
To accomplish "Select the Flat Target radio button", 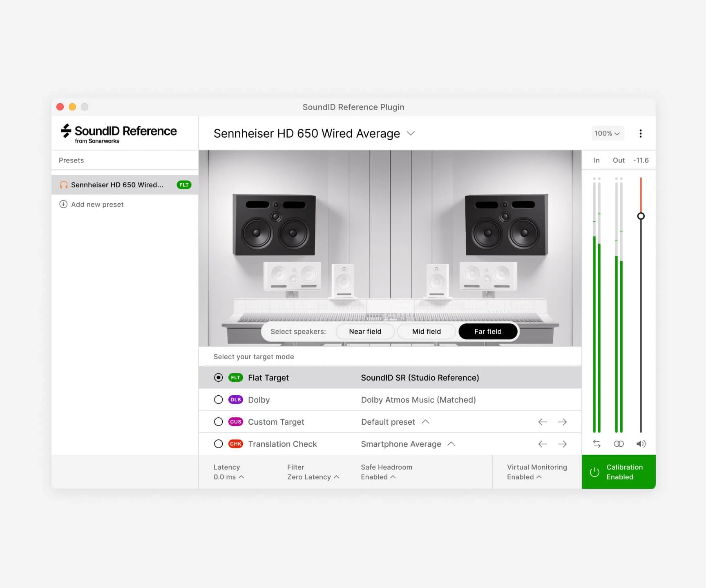I will (x=218, y=377).
